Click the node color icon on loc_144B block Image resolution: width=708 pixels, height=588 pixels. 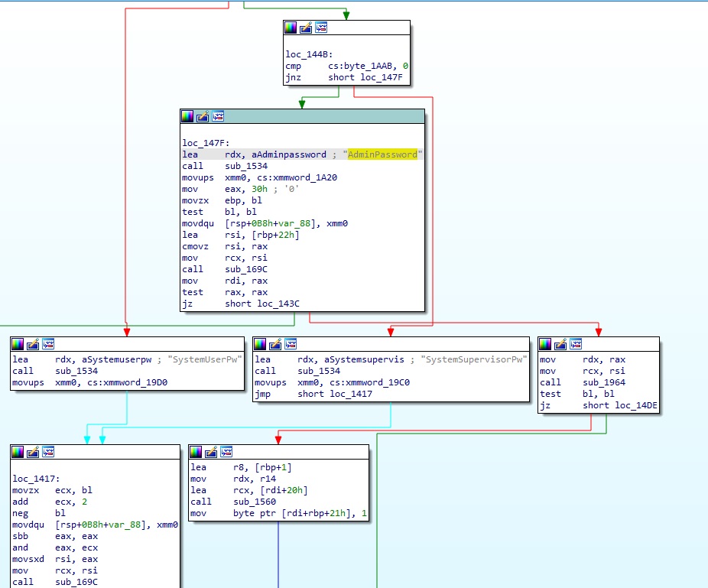click(291, 28)
